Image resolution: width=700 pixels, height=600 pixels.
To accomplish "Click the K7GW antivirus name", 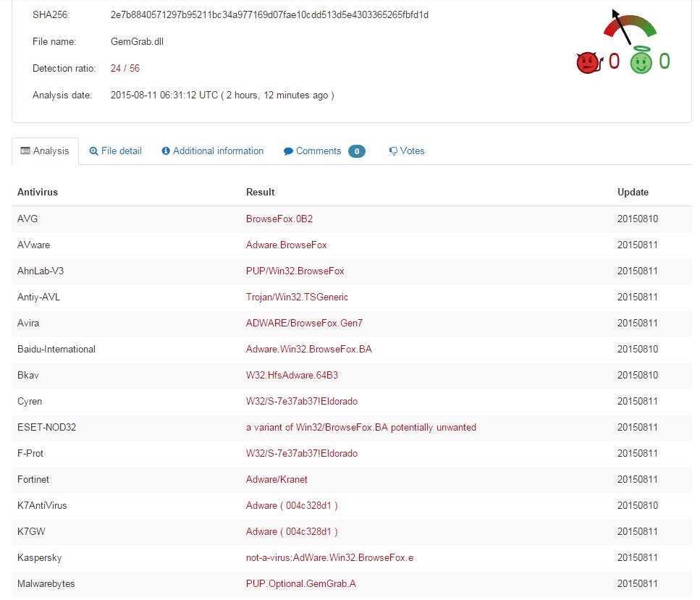I will (x=31, y=531).
